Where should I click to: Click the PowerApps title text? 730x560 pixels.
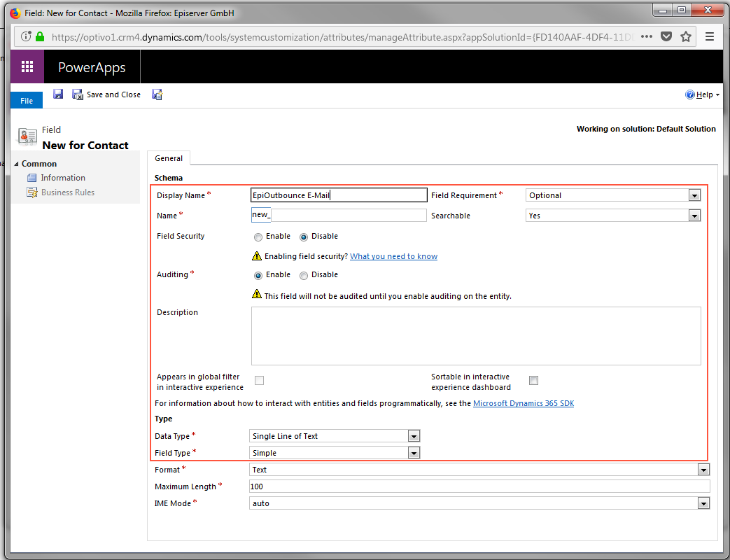click(92, 67)
